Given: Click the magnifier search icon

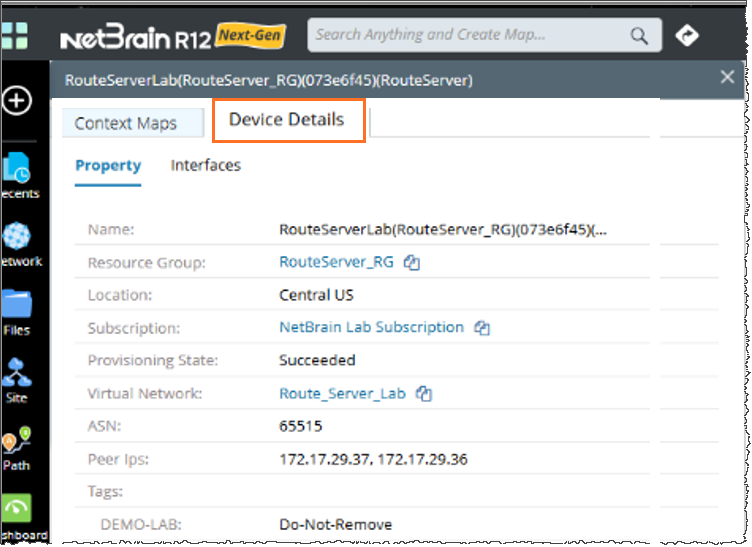Looking at the screenshot, I should [x=639, y=35].
